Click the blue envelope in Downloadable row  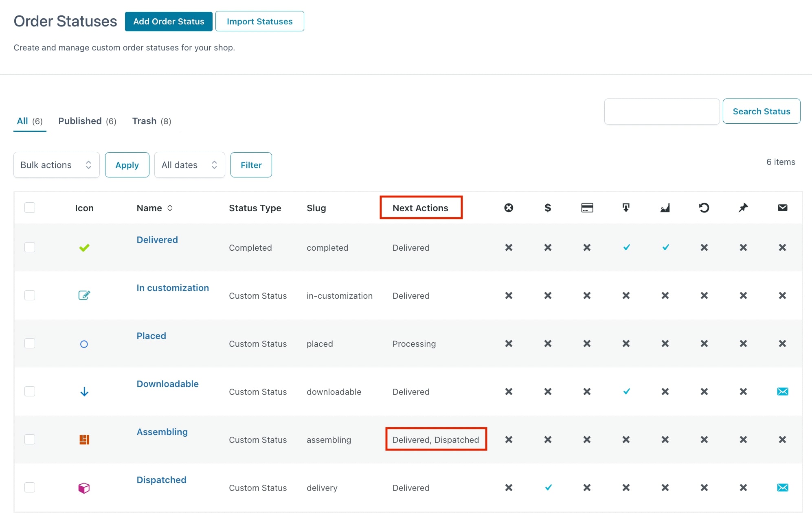[783, 392]
